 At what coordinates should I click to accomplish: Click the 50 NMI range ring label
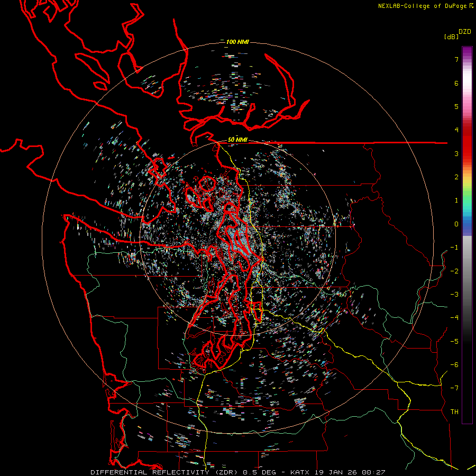[237, 140]
